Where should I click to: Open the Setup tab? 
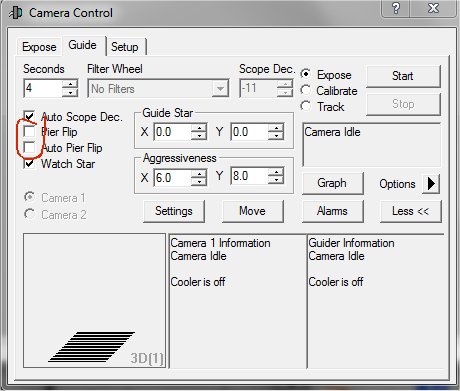click(x=125, y=47)
